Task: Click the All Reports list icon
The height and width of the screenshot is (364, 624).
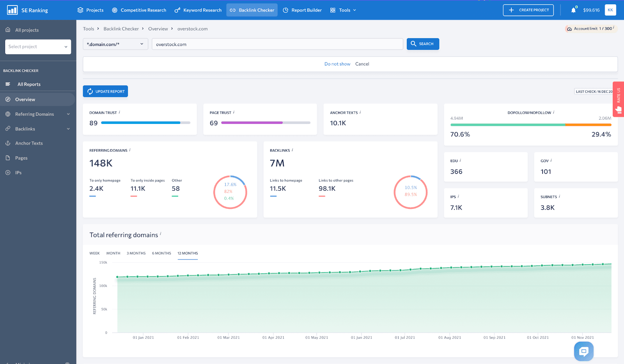Action: (x=8, y=84)
